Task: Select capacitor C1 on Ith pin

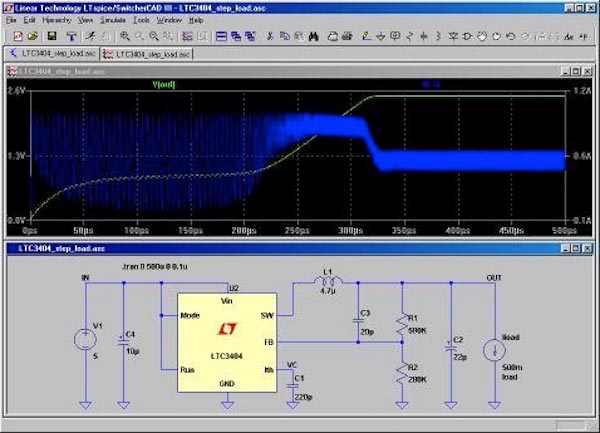Action: [x=293, y=384]
